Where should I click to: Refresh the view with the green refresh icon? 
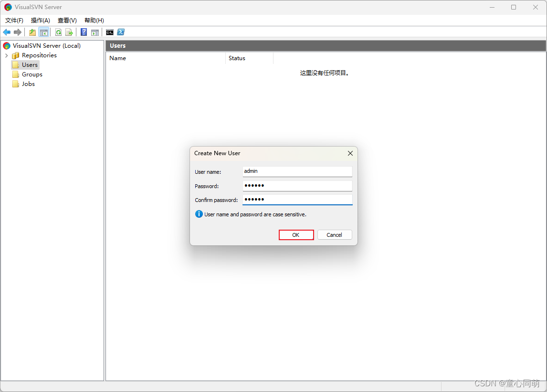[59, 32]
